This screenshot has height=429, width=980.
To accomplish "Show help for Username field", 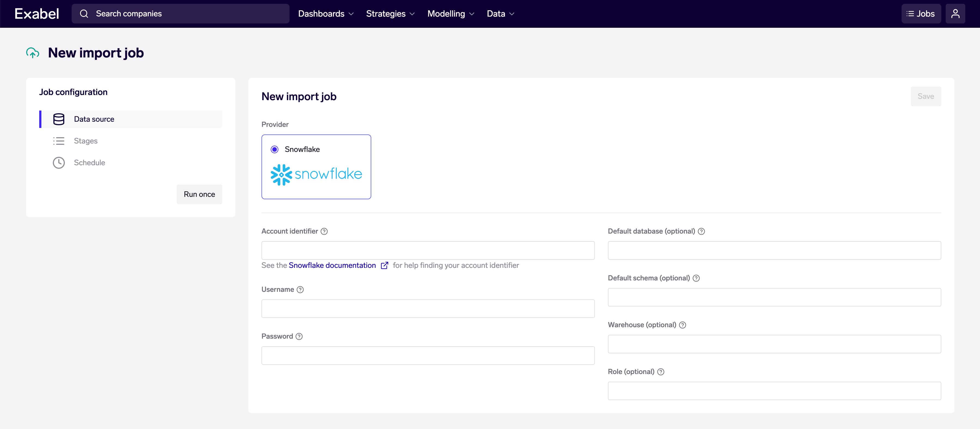I will (x=300, y=290).
